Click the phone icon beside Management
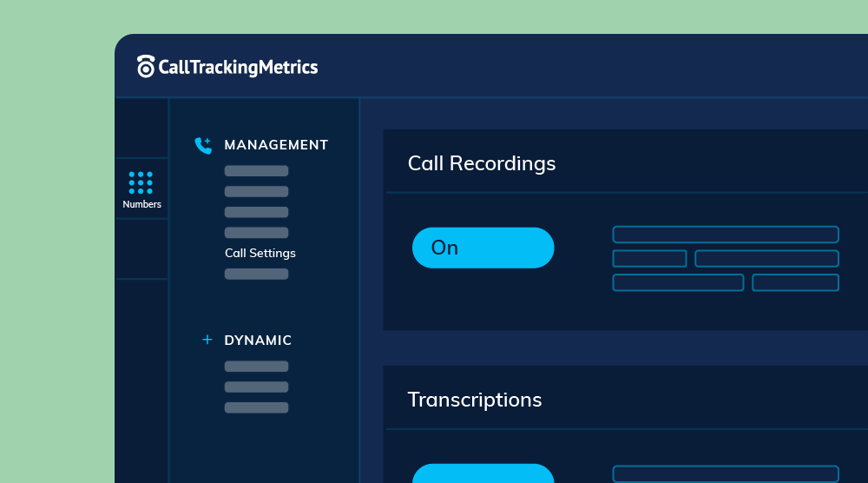 pos(203,145)
